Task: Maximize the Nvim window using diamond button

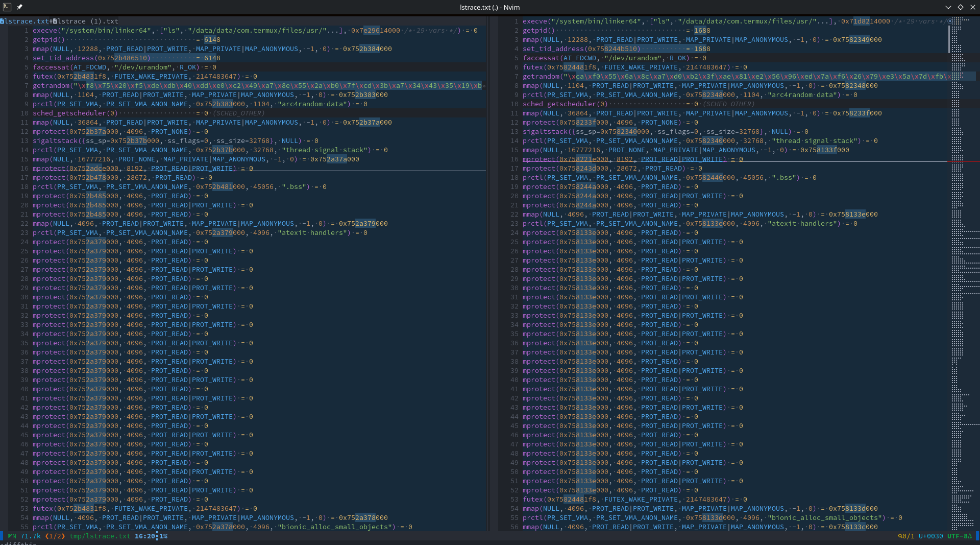Action: pos(960,7)
